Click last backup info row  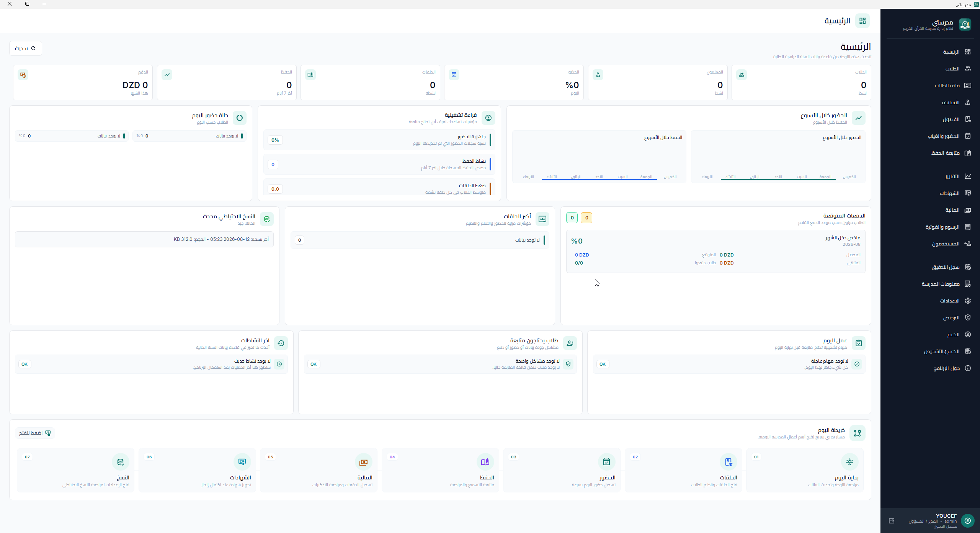tap(144, 239)
